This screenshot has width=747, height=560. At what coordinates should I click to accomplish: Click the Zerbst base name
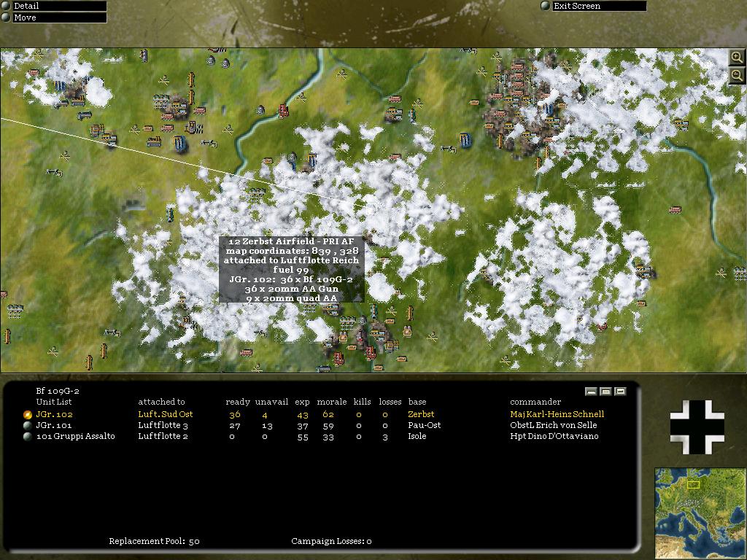[x=421, y=414]
